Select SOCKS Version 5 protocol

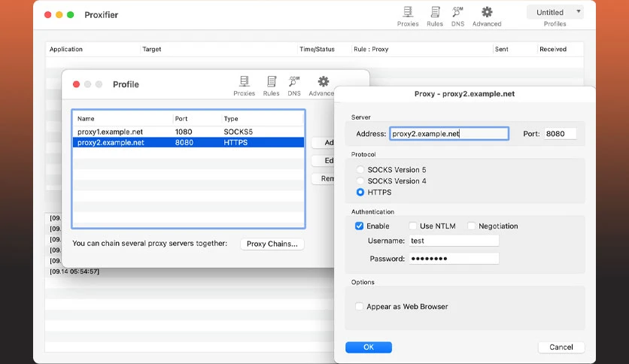(360, 169)
